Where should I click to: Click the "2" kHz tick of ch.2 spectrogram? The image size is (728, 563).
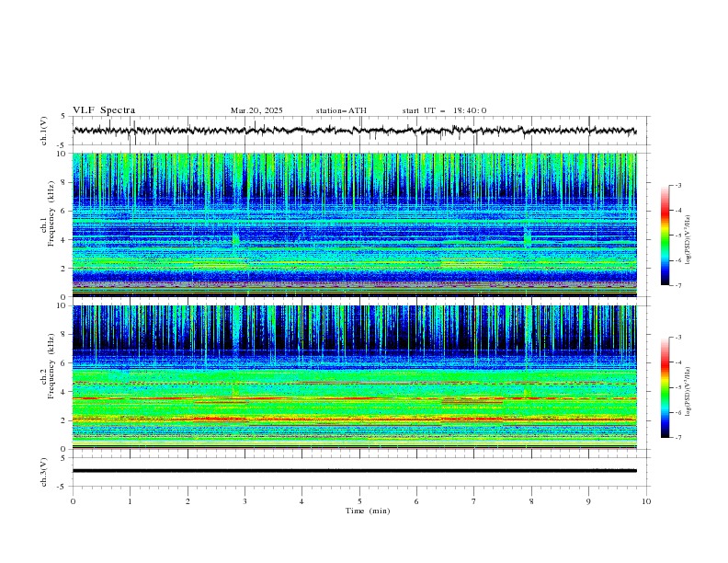click(x=65, y=420)
